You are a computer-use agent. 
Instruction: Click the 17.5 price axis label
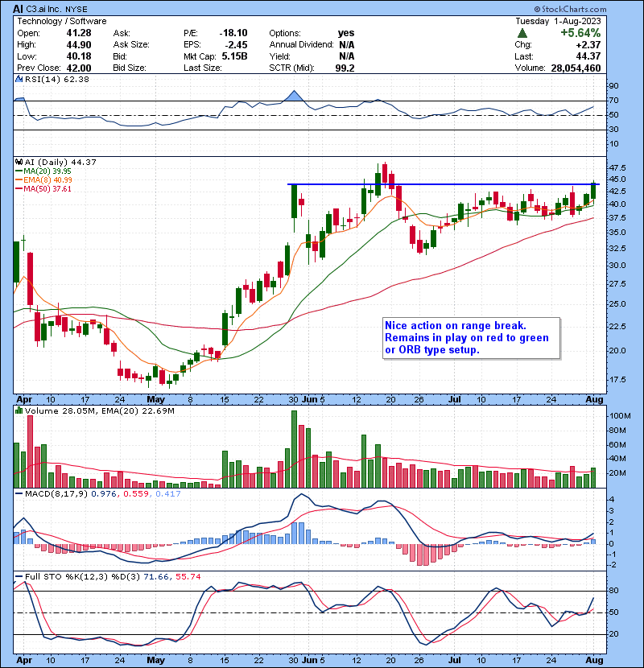tap(618, 380)
